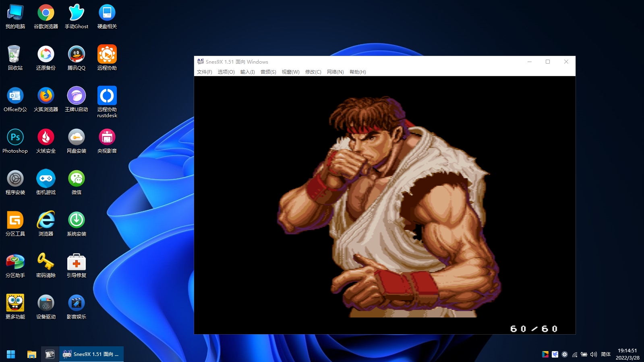Select the 设备驱动 desktop icon

tap(46, 307)
